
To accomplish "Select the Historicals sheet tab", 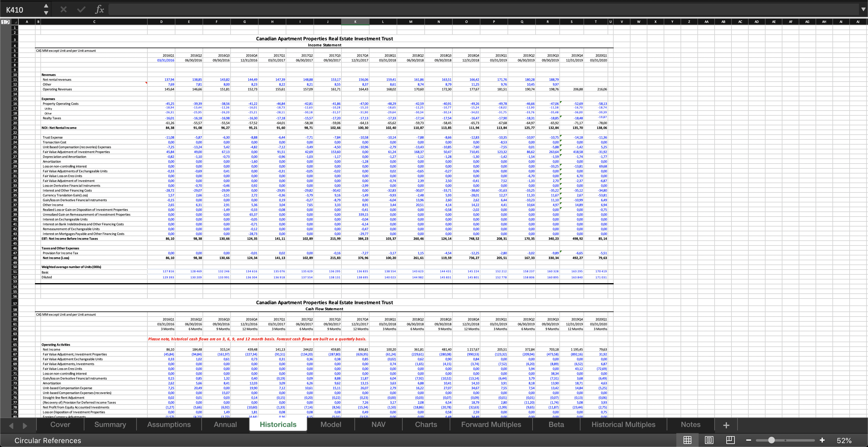I will [278, 424].
